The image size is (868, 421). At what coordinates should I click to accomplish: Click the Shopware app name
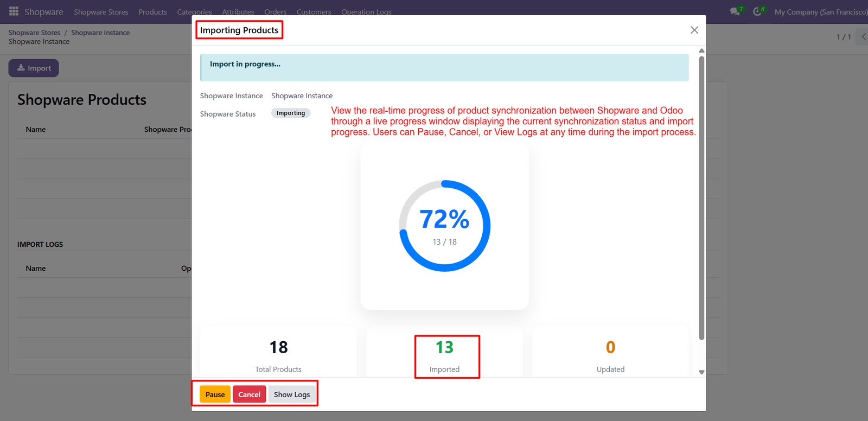[x=44, y=12]
